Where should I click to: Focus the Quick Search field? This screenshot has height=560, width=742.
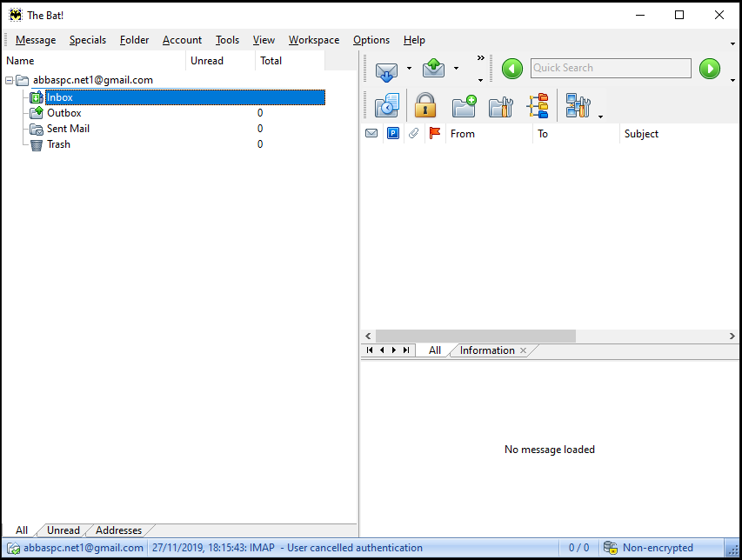tap(611, 68)
